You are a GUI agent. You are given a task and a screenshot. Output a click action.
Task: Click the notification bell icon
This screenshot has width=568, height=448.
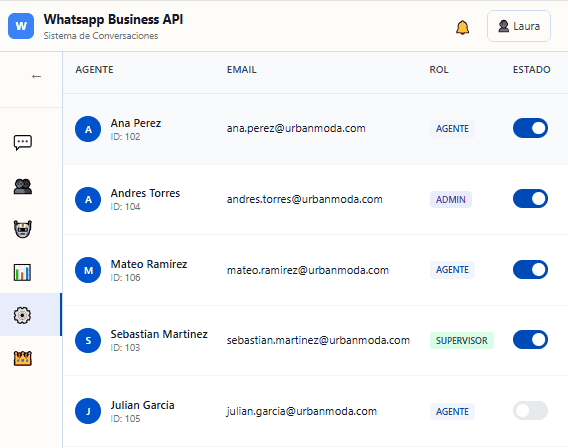[463, 27]
